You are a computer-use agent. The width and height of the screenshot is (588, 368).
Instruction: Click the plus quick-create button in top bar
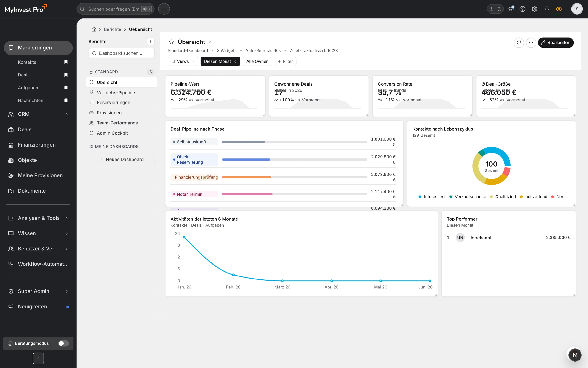point(164,9)
